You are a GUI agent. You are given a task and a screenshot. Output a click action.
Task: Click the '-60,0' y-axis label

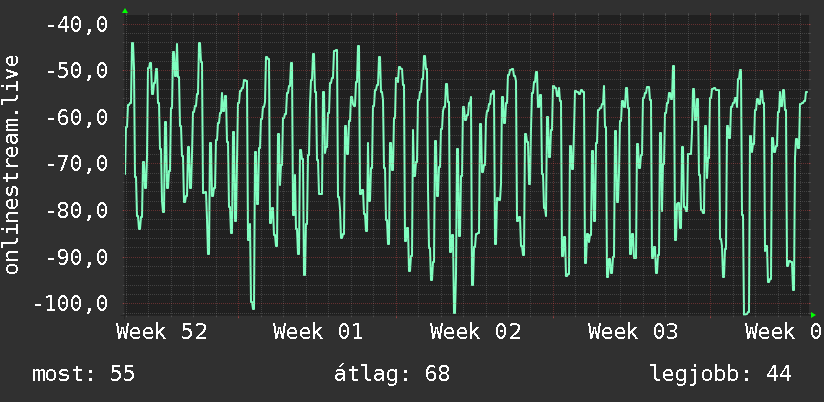coord(77,118)
